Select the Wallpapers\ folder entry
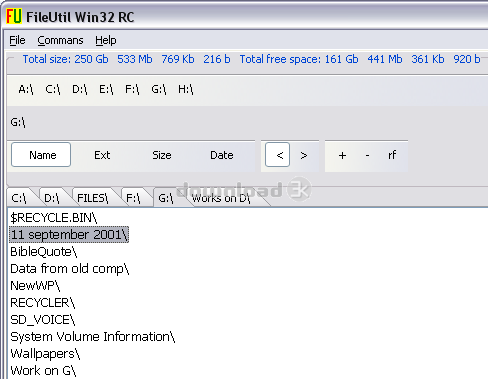Screen dimensions: 488x379 [x=45, y=354]
